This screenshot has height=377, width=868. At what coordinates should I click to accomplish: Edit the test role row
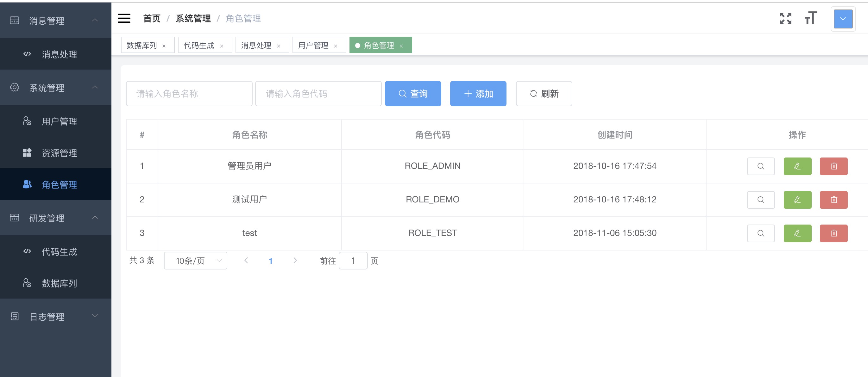click(x=797, y=233)
